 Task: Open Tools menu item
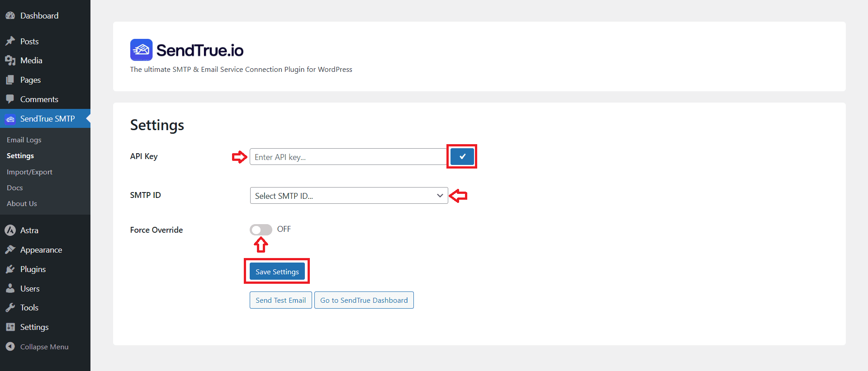pos(45,308)
